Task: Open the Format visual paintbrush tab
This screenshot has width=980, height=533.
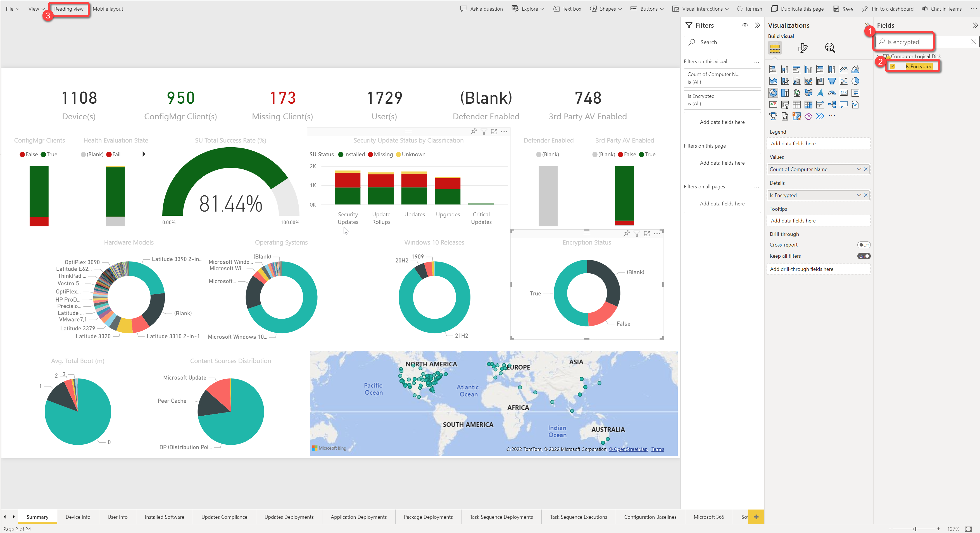Action: click(x=803, y=48)
